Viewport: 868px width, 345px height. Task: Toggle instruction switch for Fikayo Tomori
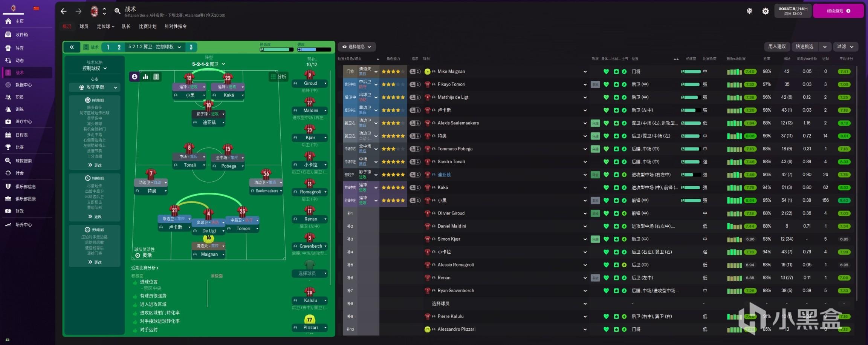click(415, 84)
